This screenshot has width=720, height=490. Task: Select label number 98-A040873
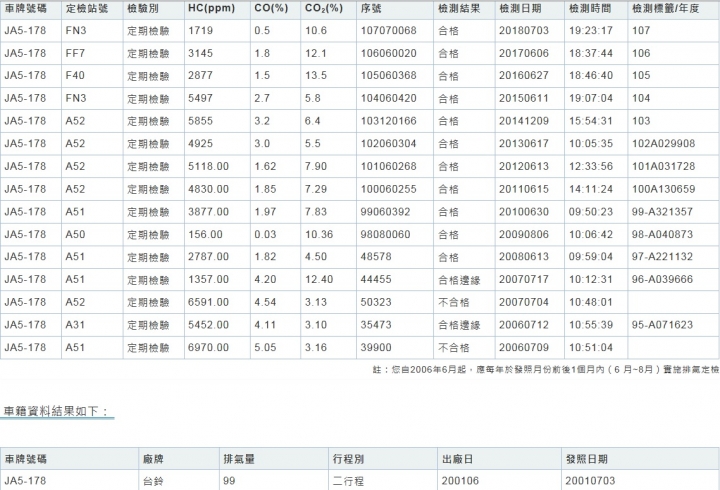coord(662,234)
